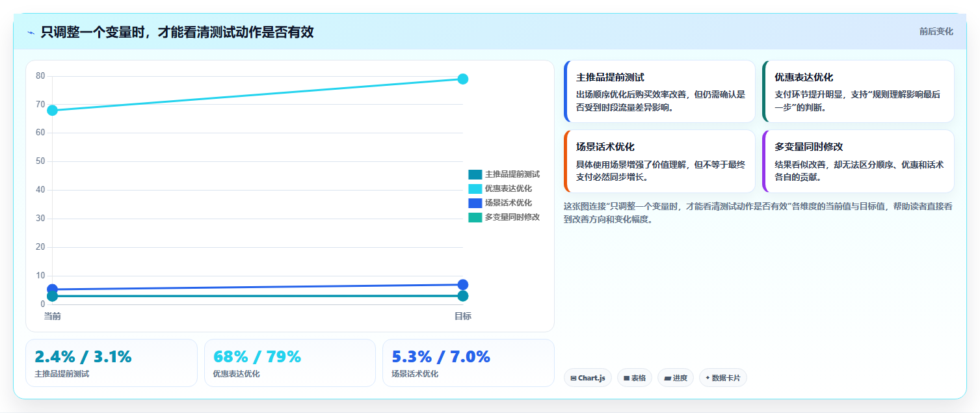Viewport: 980px width, 413px height.
Task: Click the 场景话术优化 data point at 当前
Action: click(52, 289)
